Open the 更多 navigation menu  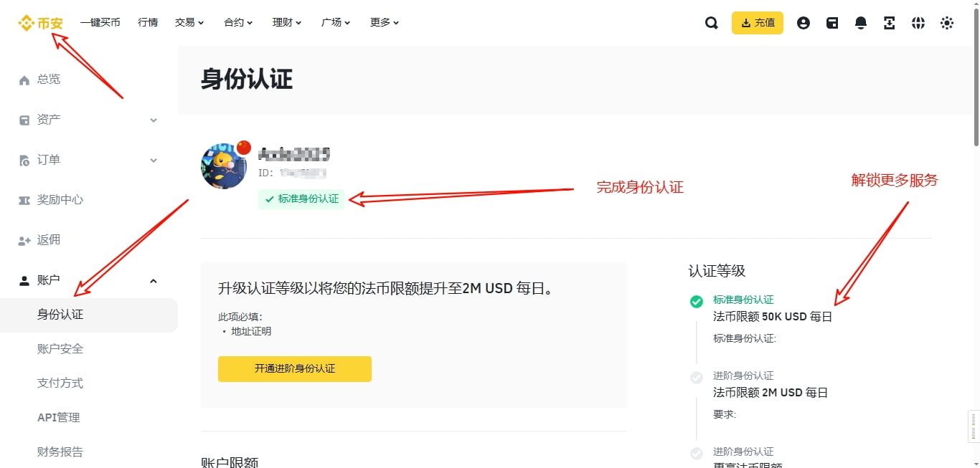(x=384, y=22)
